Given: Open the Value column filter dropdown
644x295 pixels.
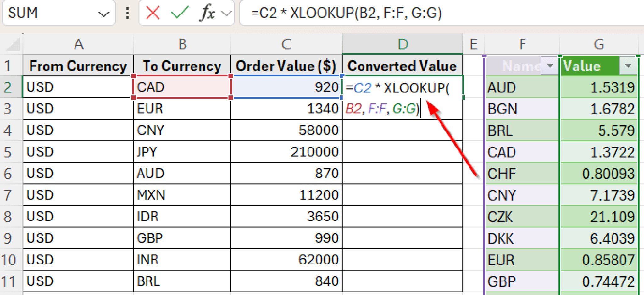Looking at the screenshot, I should point(628,66).
